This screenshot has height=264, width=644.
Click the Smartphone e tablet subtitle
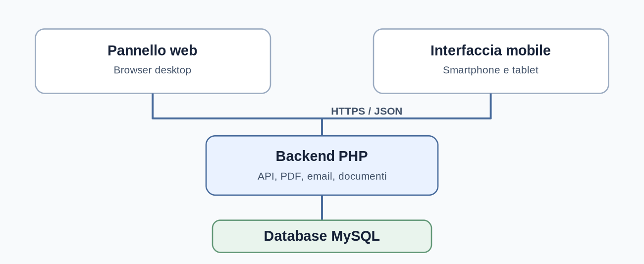coord(490,70)
